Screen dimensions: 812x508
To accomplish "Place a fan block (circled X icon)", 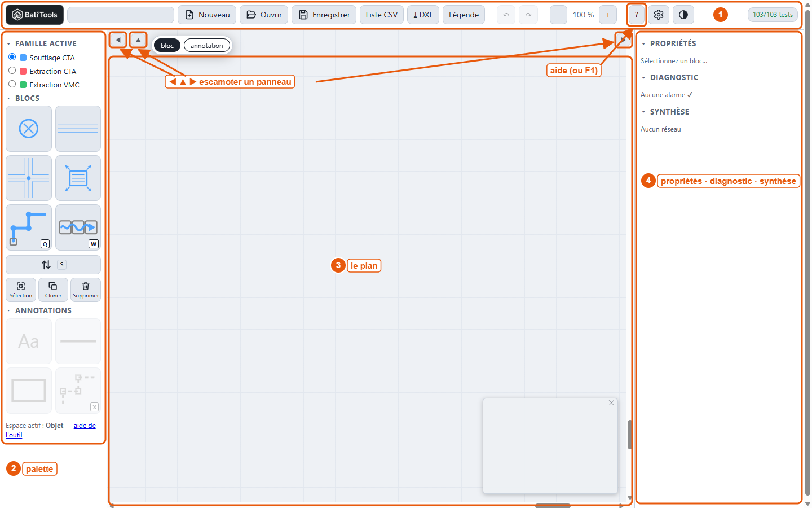I will point(29,129).
